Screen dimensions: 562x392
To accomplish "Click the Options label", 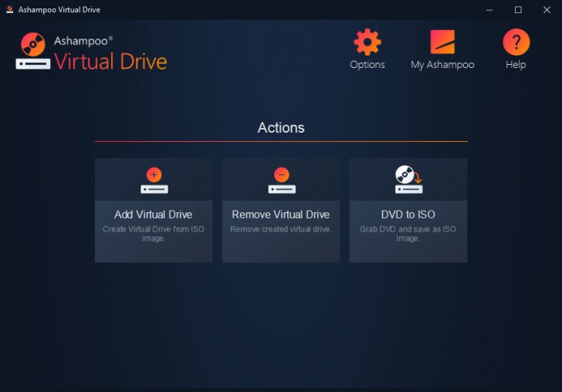I will (x=367, y=65).
